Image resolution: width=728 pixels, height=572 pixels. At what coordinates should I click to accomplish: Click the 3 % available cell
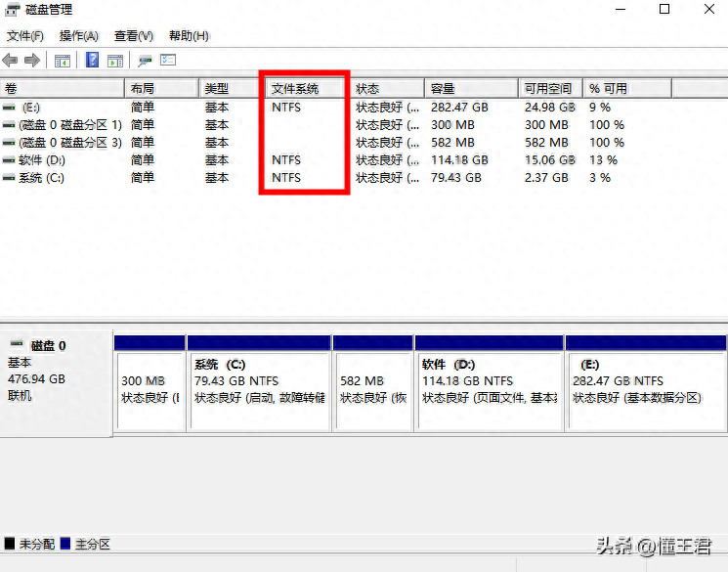click(x=600, y=178)
